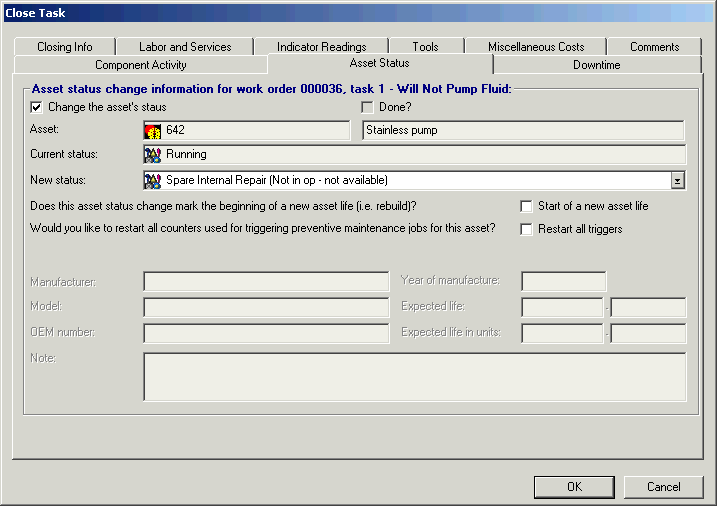Click the work order 000036 header text
The image size is (717, 506).
[x=271, y=89]
